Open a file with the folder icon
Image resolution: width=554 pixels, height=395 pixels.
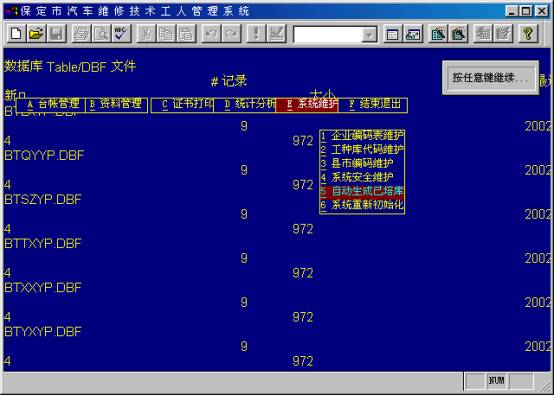click(x=36, y=34)
